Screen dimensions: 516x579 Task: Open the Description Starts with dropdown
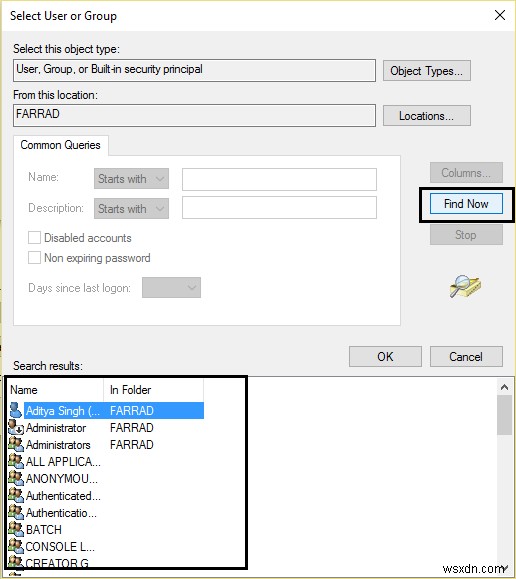(131, 209)
